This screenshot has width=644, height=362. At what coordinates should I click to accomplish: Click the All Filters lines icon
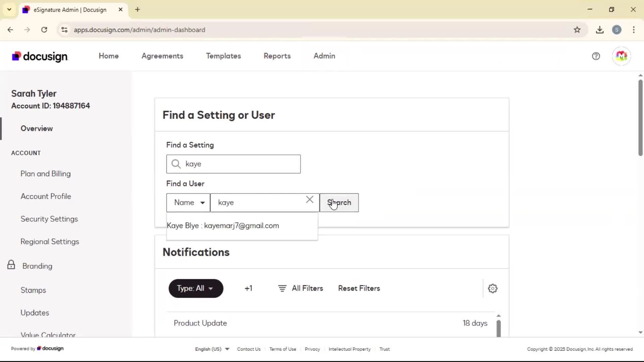[x=282, y=288]
